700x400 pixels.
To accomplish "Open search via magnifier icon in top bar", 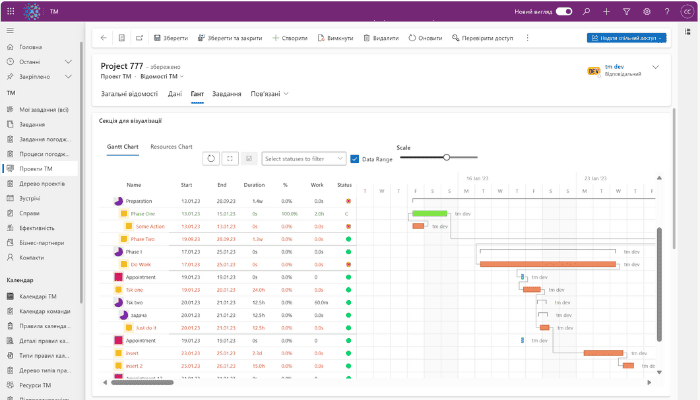I will (585, 12).
